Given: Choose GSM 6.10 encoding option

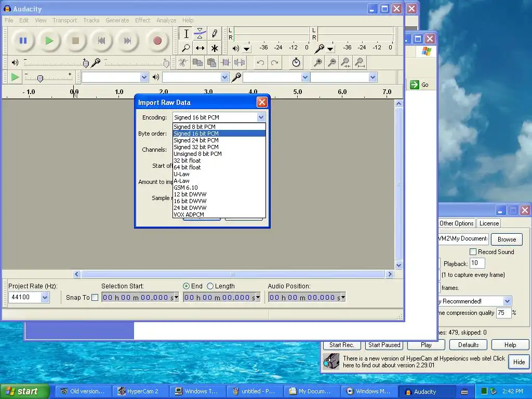Looking at the screenshot, I should pos(219,188).
